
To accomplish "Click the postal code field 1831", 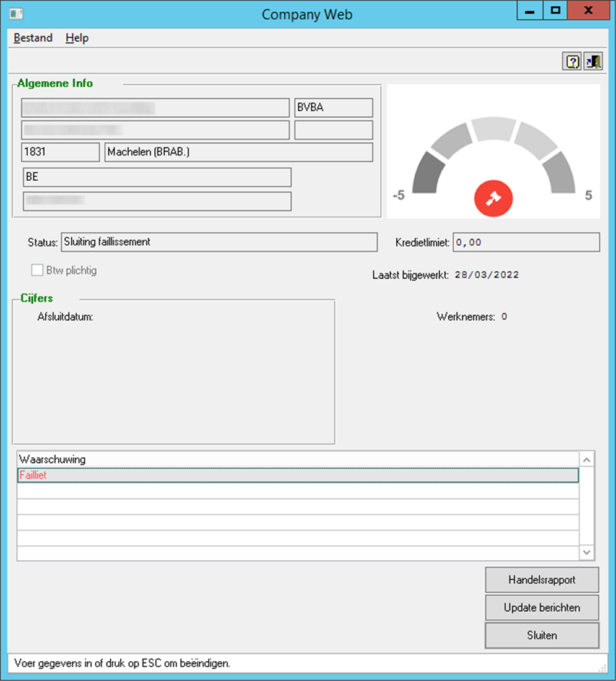I will coord(60,152).
